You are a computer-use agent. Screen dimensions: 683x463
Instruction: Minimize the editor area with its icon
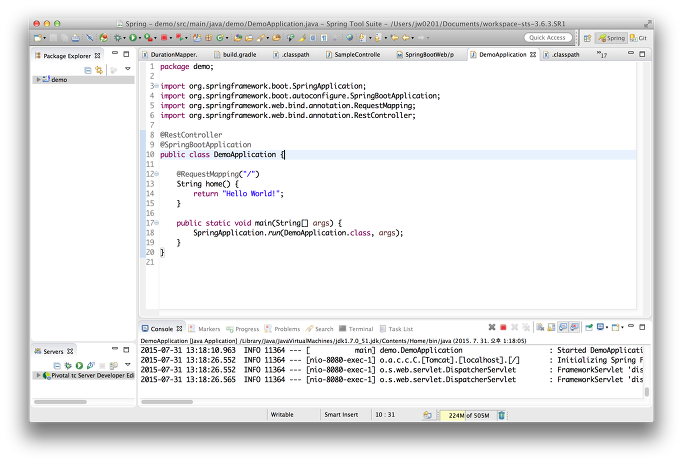pos(631,53)
